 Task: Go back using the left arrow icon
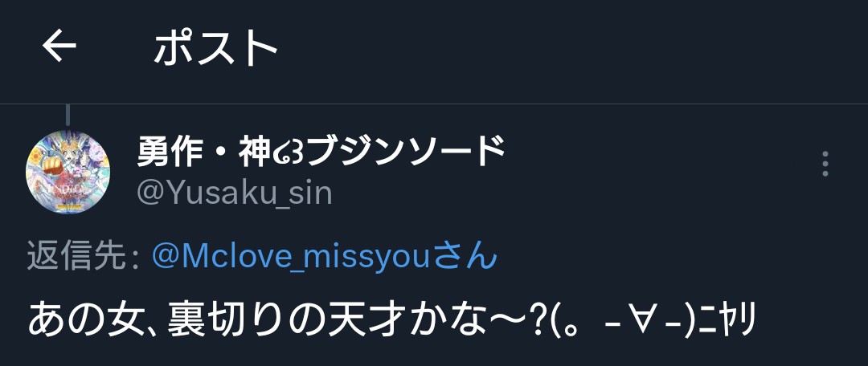click(59, 47)
